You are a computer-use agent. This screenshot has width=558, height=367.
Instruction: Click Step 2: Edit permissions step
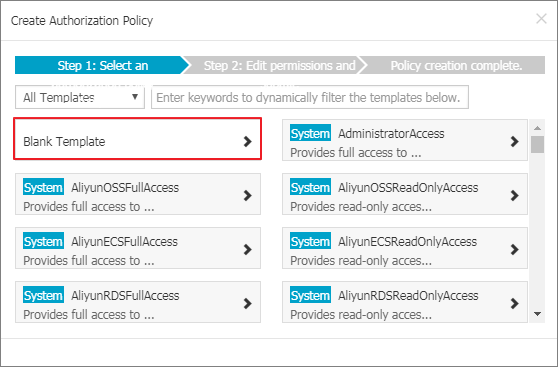[x=274, y=65]
